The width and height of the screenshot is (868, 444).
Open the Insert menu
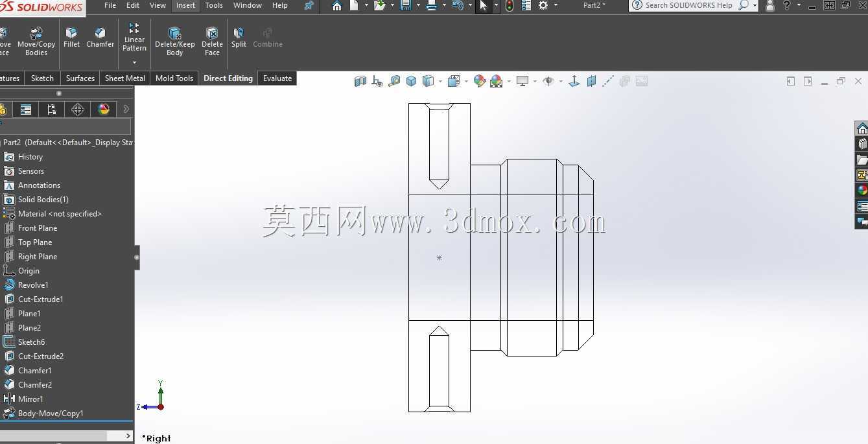pyautogui.click(x=185, y=5)
